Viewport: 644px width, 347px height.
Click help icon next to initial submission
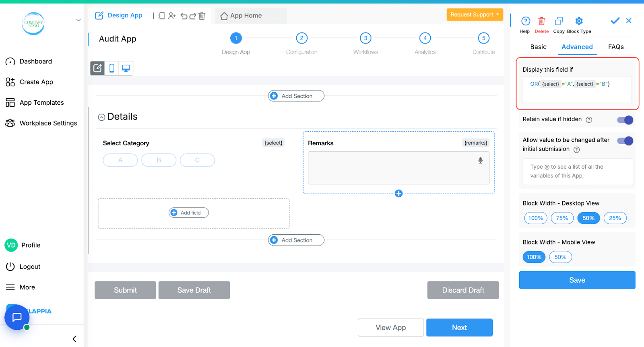click(x=576, y=150)
